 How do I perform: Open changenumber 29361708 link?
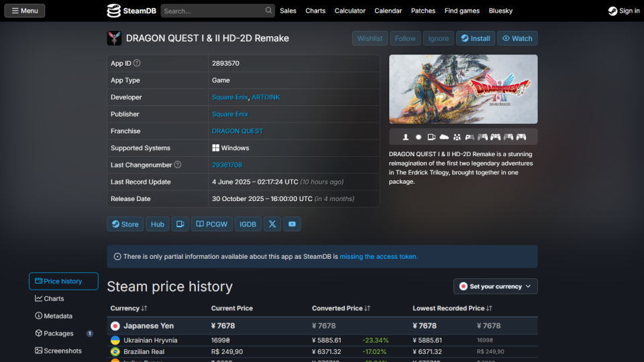(x=227, y=165)
